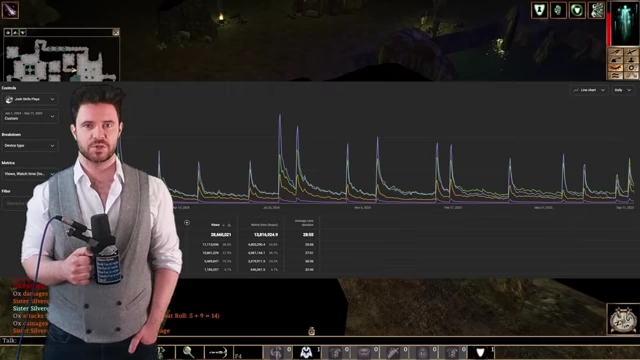Click the Jul 26, 2024 x-axis label
This screenshot has width=640, height=360.
[x=271, y=208]
